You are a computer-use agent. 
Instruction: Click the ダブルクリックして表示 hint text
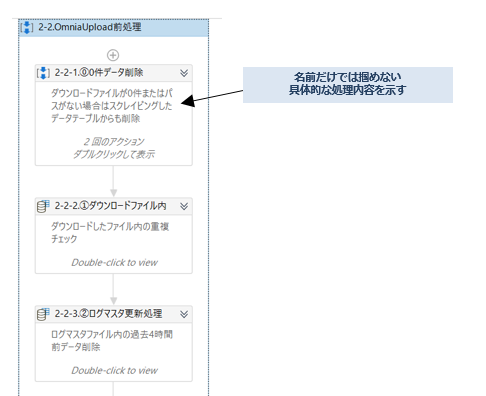(x=114, y=154)
